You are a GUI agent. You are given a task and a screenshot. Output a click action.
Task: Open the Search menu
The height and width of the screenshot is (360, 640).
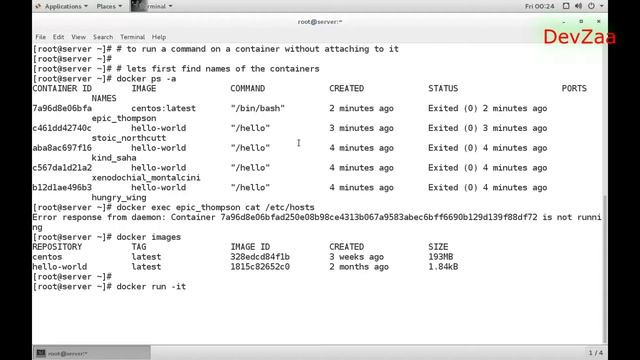coord(103,37)
